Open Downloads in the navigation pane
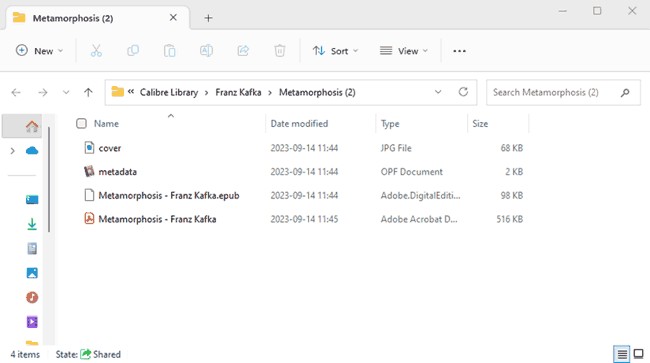This screenshot has width=650, height=363. tap(32, 224)
